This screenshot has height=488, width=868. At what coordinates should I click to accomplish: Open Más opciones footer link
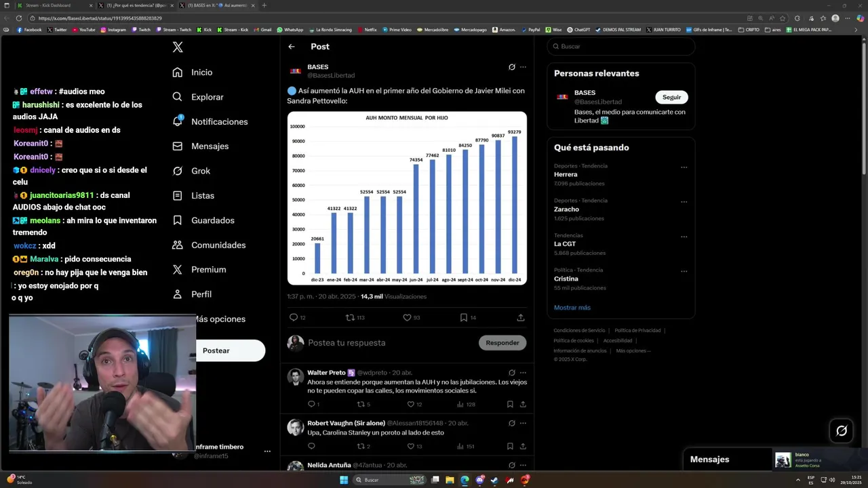point(633,351)
